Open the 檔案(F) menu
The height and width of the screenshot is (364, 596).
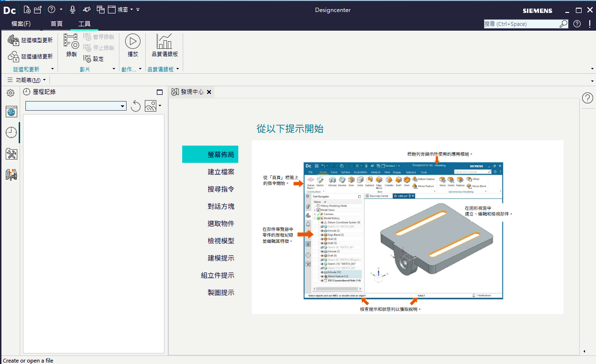(21, 23)
